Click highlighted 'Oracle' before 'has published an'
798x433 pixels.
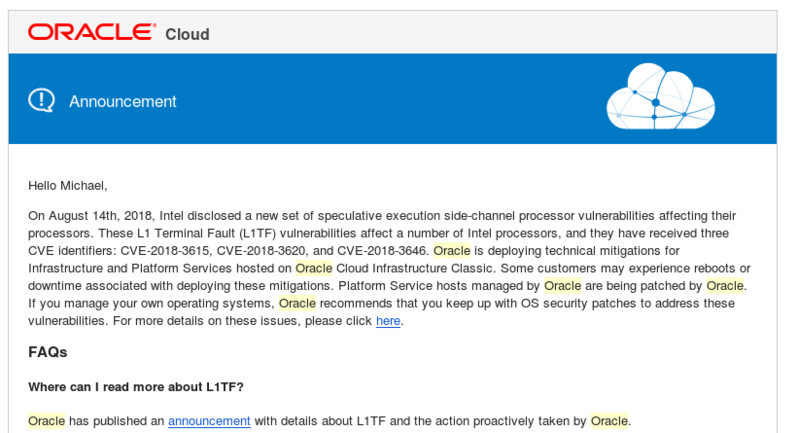click(x=46, y=421)
